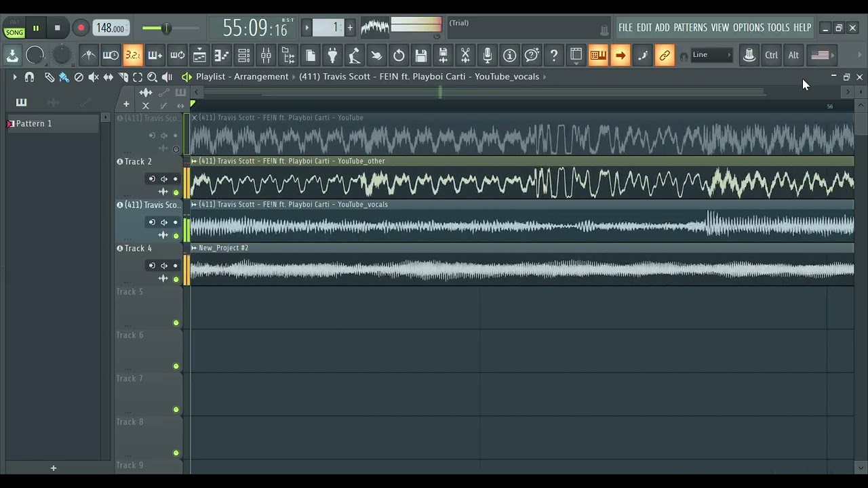Expand the arrow after YouTube_vocals in breadcrumb

(x=544, y=77)
